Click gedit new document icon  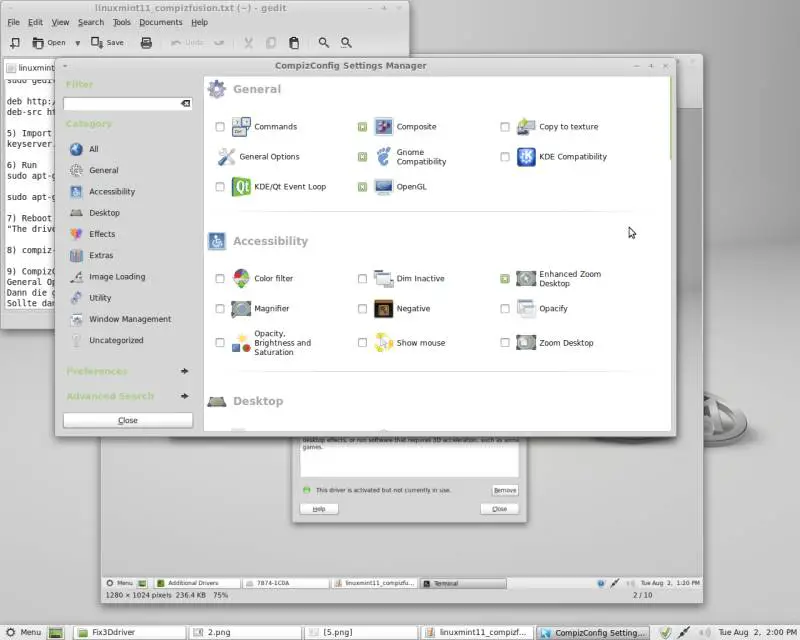tap(15, 43)
